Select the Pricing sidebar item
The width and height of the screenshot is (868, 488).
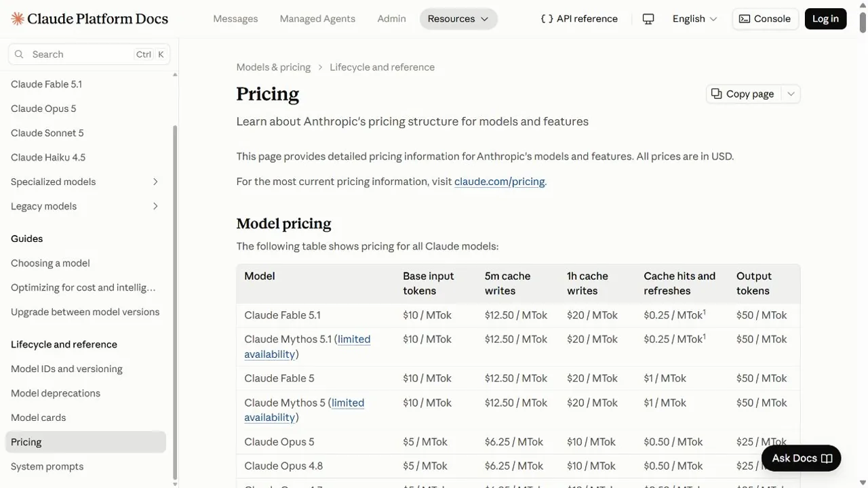pos(85,442)
